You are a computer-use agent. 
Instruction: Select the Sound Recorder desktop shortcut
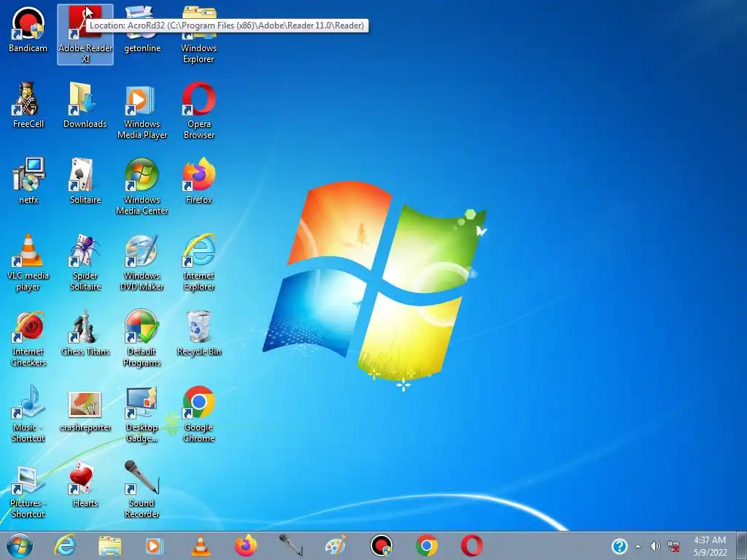(x=142, y=489)
